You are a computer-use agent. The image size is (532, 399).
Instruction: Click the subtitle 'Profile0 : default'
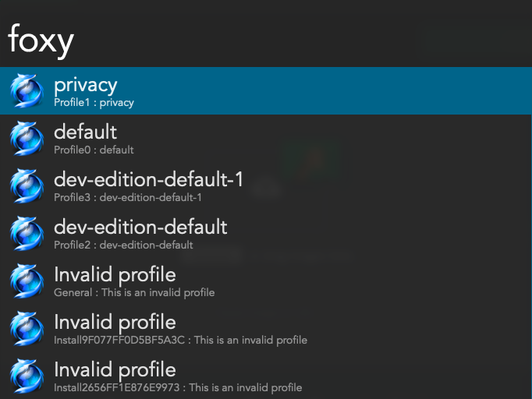tap(94, 150)
